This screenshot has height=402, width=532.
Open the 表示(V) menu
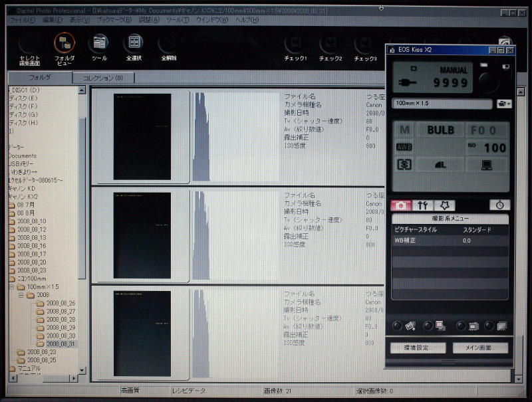80,20
